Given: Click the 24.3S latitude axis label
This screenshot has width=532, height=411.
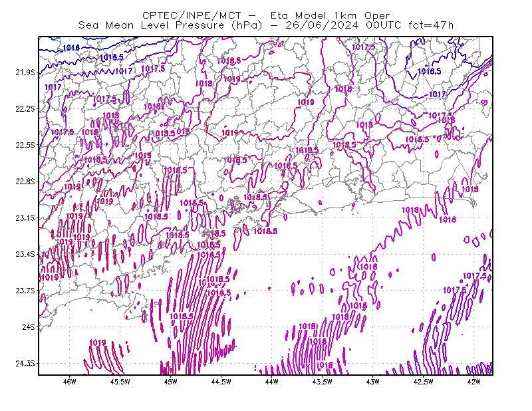Looking at the screenshot, I should [x=25, y=364].
